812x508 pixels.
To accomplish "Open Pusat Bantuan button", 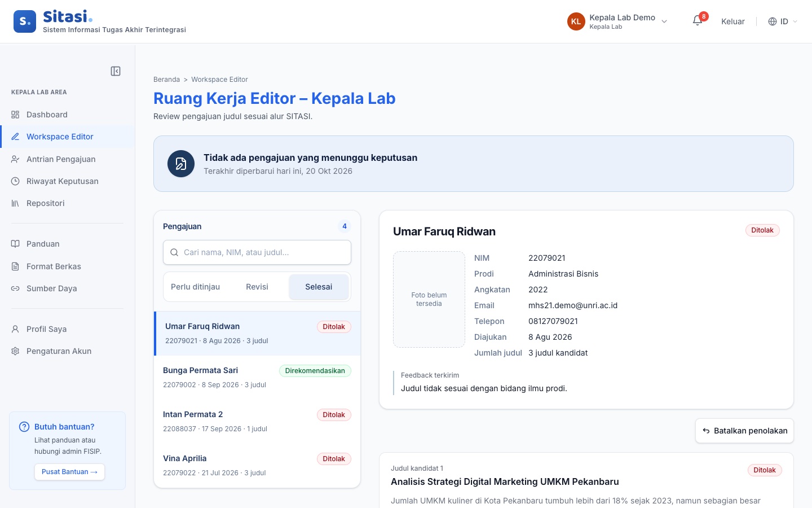I will pyautogui.click(x=69, y=472).
